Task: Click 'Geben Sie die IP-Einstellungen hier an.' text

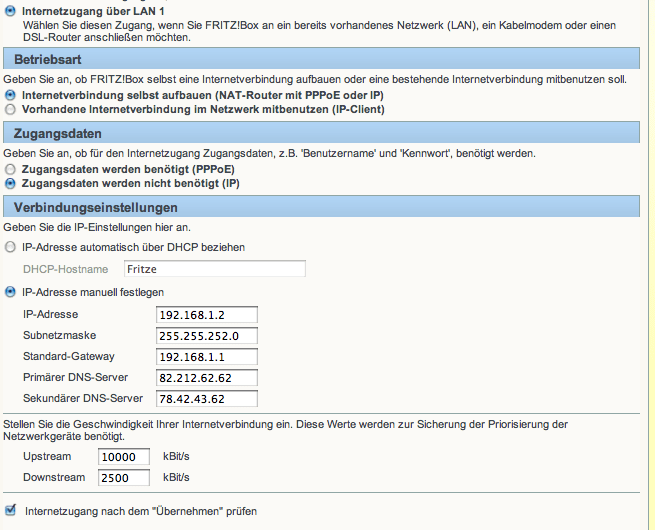Action: pyautogui.click(x=97, y=228)
